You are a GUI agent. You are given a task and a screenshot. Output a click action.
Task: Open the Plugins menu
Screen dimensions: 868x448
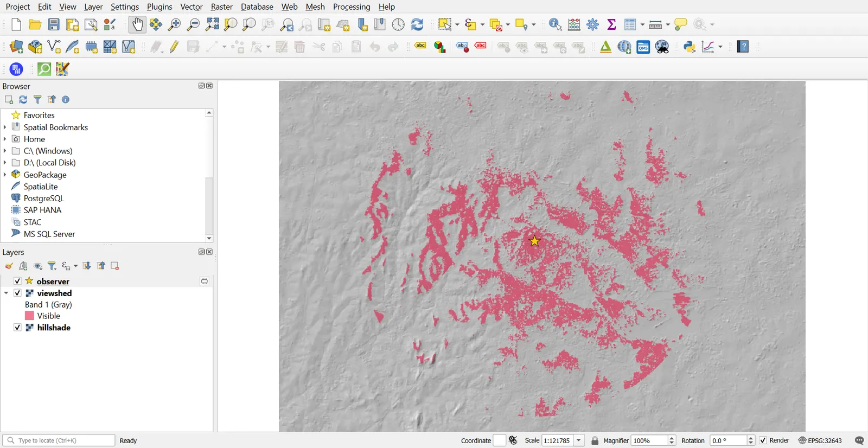point(159,7)
